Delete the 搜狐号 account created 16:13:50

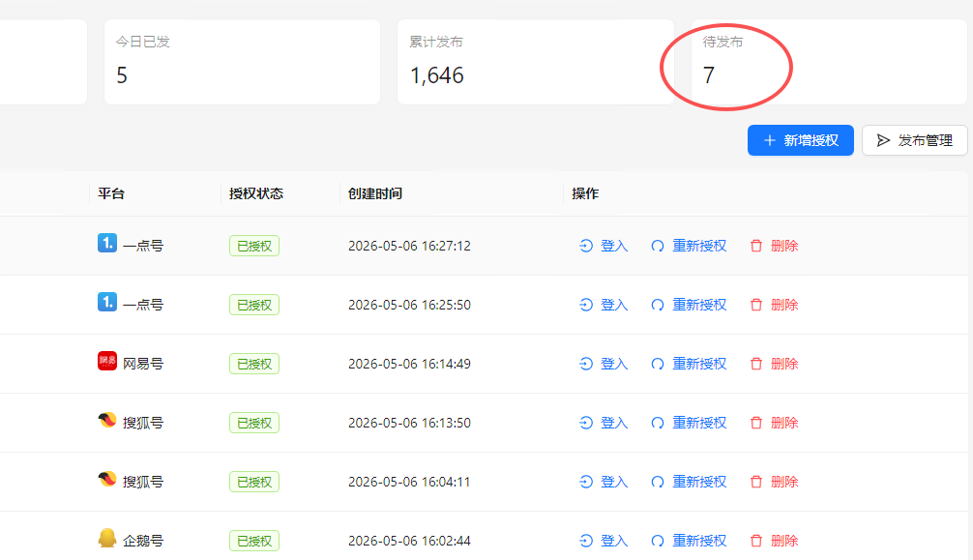774,423
